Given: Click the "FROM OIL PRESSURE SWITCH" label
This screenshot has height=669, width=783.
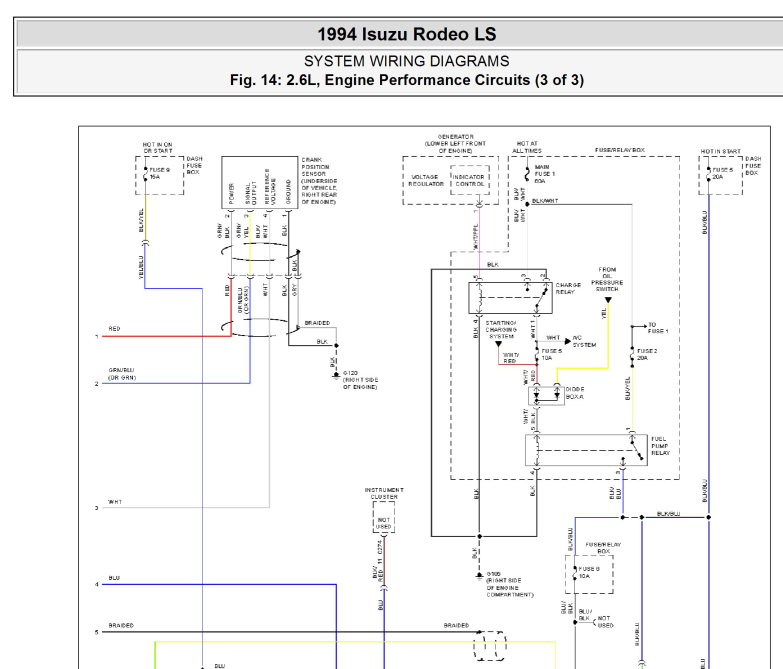Looking at the screenshot, I should [x=607, y=279].
